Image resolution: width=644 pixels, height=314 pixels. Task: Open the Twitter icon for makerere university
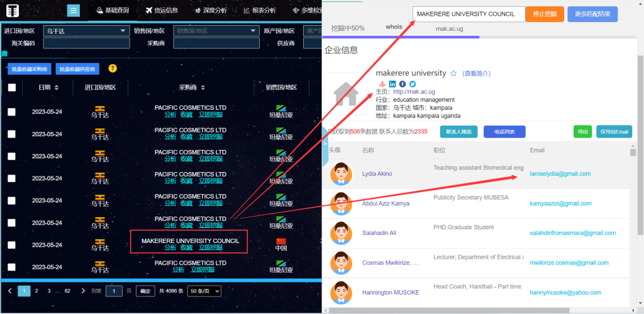click(x=413, y=84)
